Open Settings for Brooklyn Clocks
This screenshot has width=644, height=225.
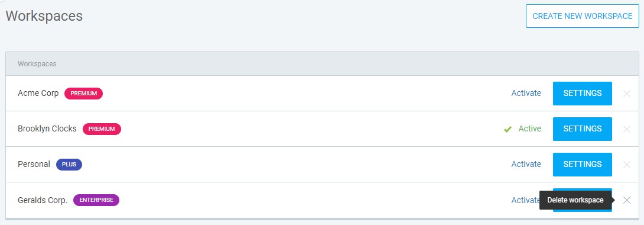coord(583,128)
